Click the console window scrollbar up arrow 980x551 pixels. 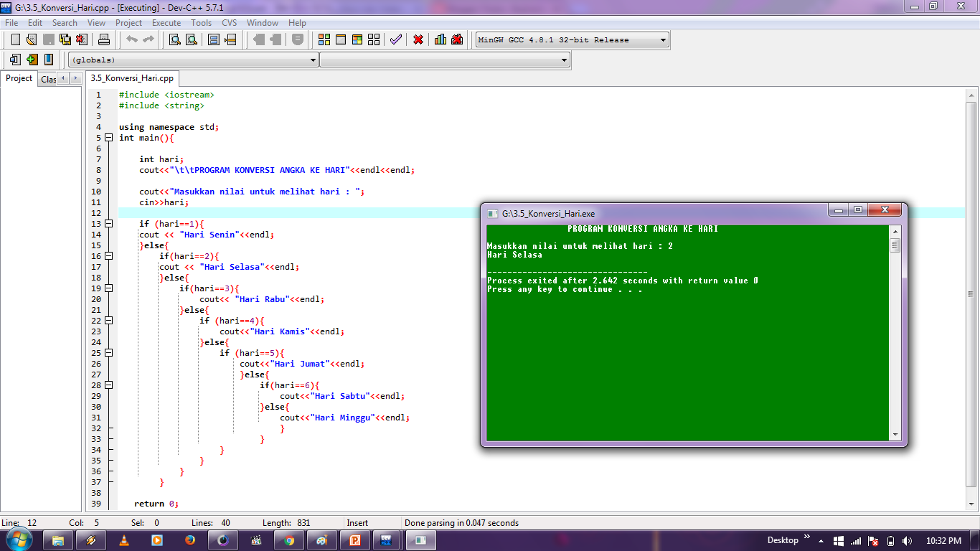click(x=895, y=231)
